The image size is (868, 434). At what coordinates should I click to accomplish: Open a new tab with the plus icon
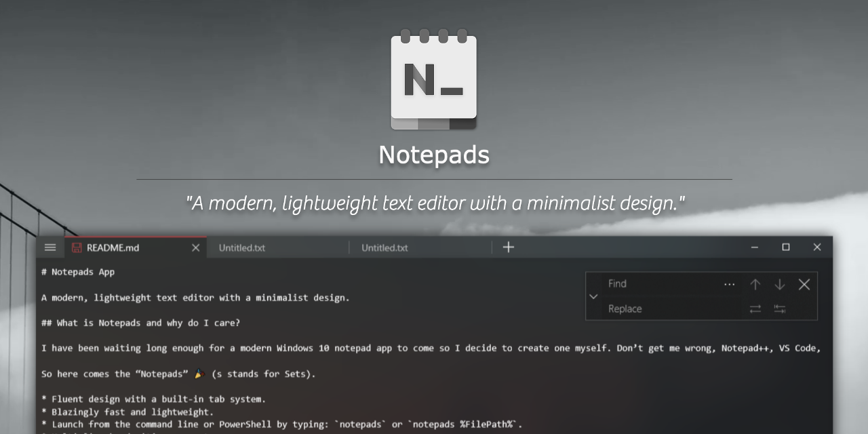[508, 248]
